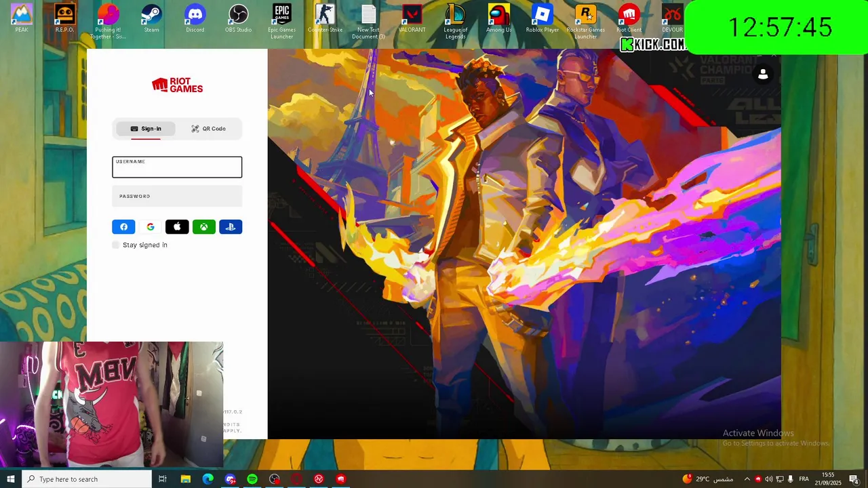This screenshot has width=868, height=488.
Task: Open the FRA keyboard language selector
Action: click(x=804, y=479)
